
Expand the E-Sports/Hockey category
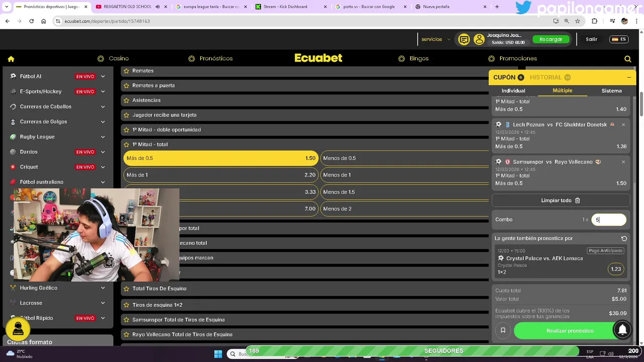[103, 92]
